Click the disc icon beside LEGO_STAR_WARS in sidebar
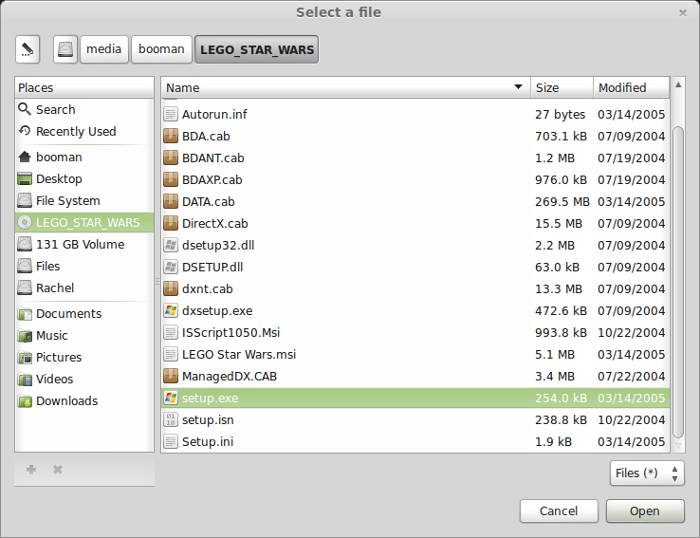 (24, 222)
